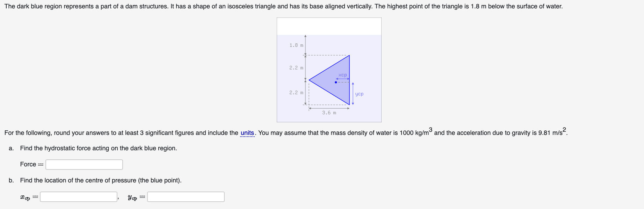Select the ycp answer field
The height and width of the screenshot is (209, 644).
(x=185, y=196)
